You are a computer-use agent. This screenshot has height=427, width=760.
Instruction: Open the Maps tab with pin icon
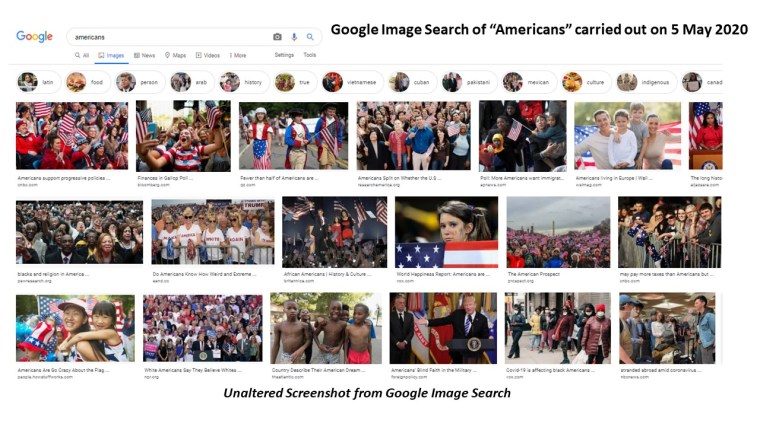click(x=175, y=55)
